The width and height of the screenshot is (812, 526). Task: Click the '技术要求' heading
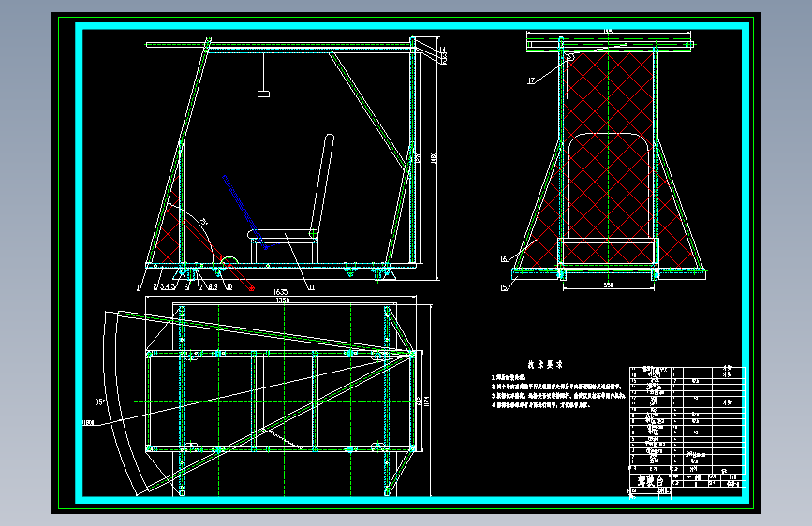coord(545,364)
